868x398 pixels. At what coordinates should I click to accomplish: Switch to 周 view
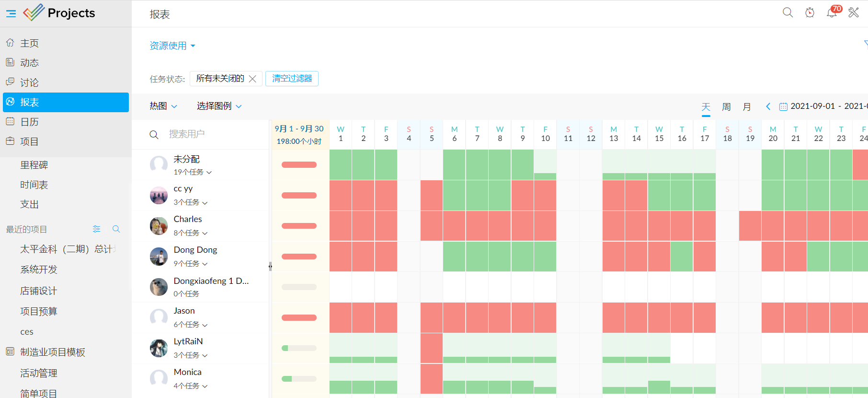click(x=726, y=106)
